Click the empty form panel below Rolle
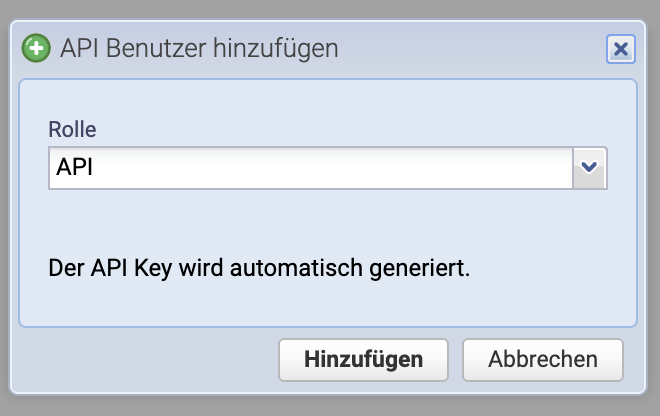Viewport: 660px width, 416px height. 327,221
